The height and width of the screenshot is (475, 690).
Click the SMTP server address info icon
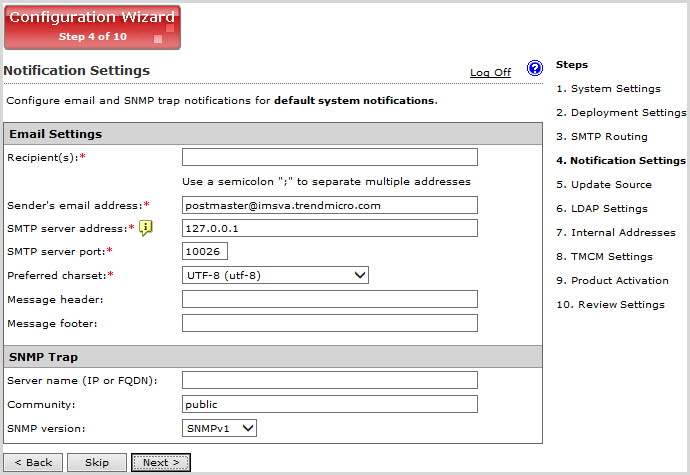tap(145, 228)
